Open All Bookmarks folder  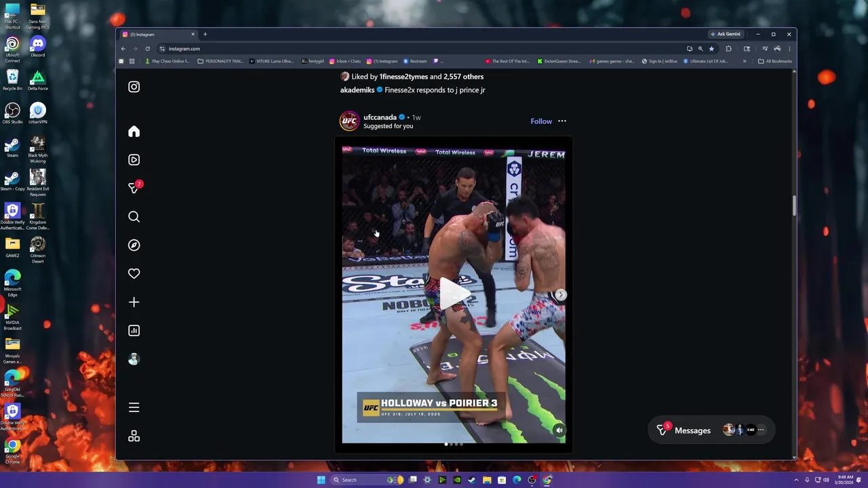coord(775,61)
